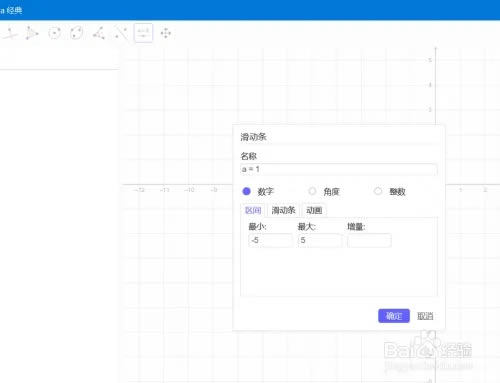Image resolution: width=500 pixels, height=383 pixels.
Task: Choose the 角度 radio option
Action: (x=312, y=191)
